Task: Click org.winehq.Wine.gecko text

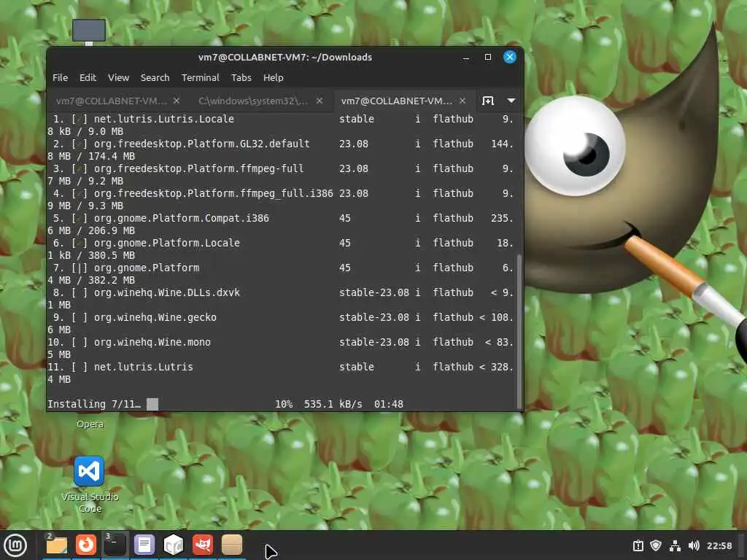Action: (x=155, y=317)
